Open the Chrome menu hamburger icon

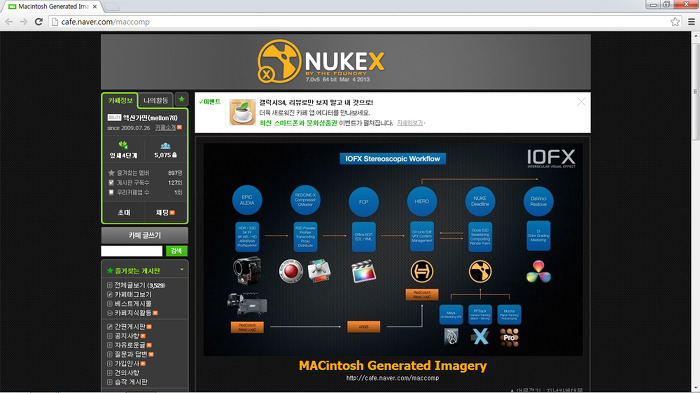tap(691, 21)
